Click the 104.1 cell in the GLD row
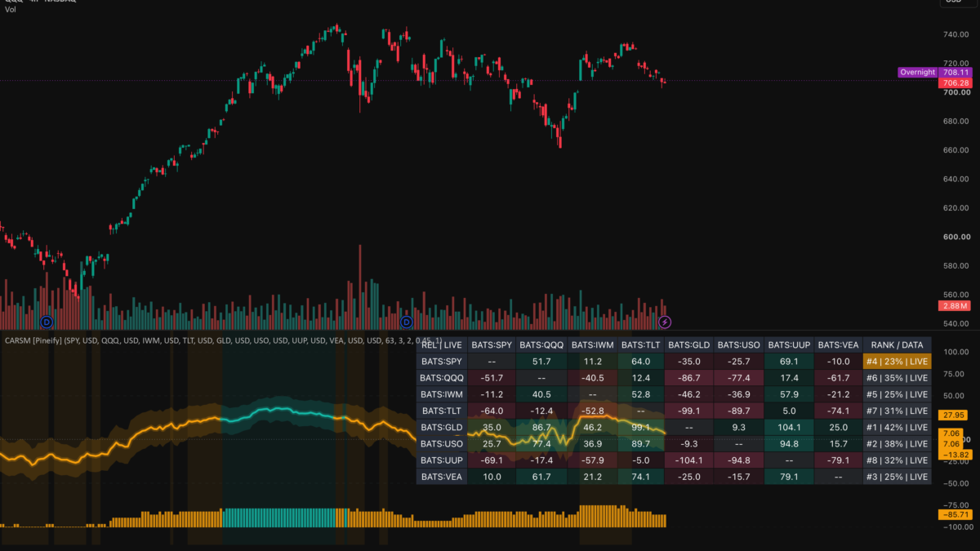 click(x=789, y=427)
